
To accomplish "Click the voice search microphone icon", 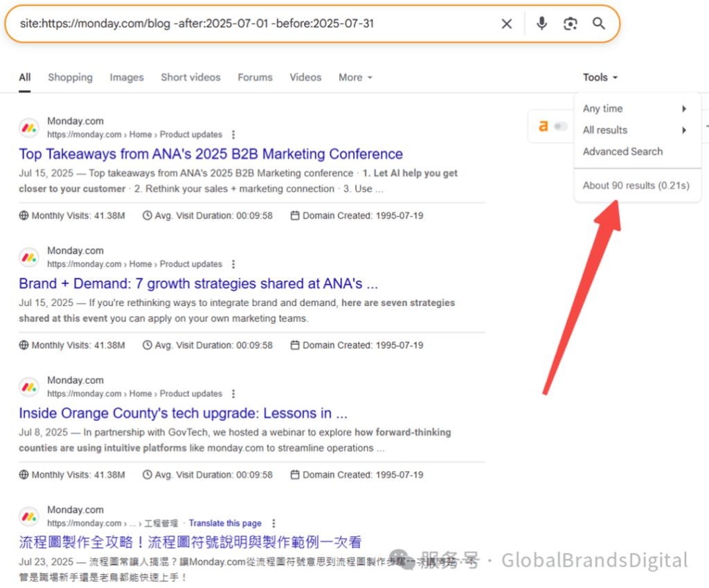I will (541, 24).
